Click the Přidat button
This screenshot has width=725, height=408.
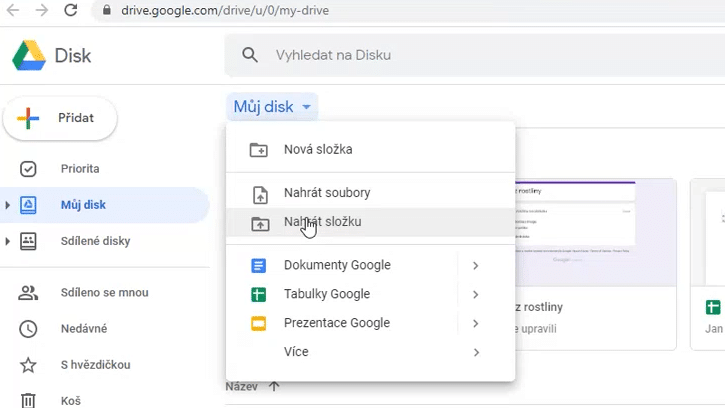(60, 118)
